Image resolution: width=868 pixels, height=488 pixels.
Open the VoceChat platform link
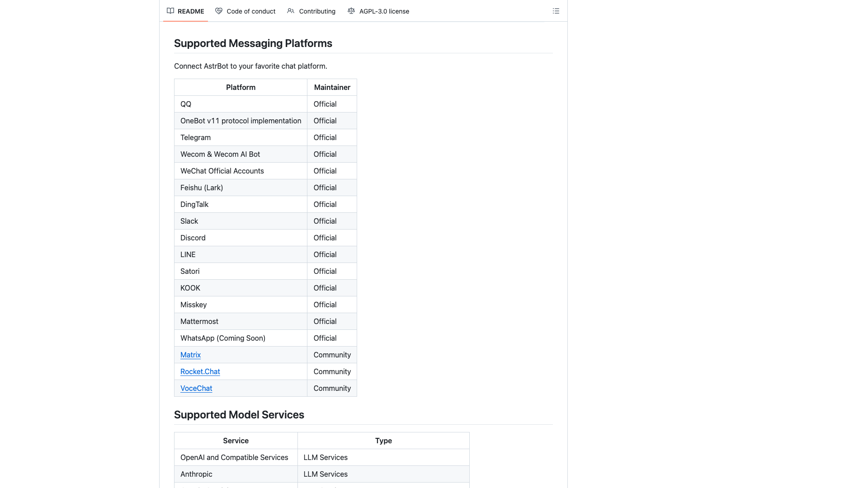(x=196, y=388)
